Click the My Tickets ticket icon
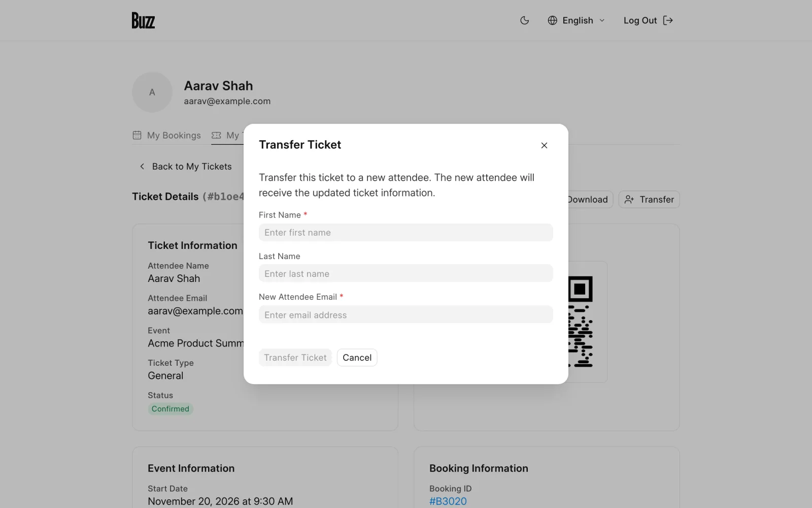This screenshot has width=812, height=508. tap(216, 135)
